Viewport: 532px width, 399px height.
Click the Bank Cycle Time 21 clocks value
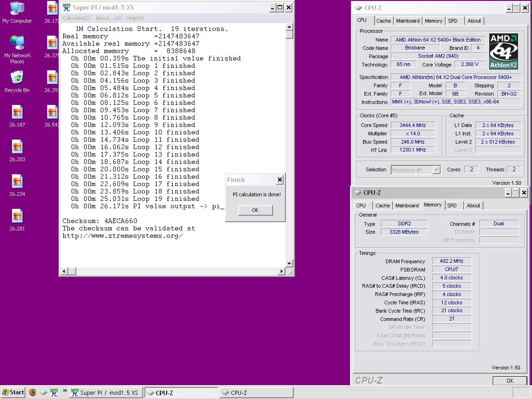(x=452, y=310)
